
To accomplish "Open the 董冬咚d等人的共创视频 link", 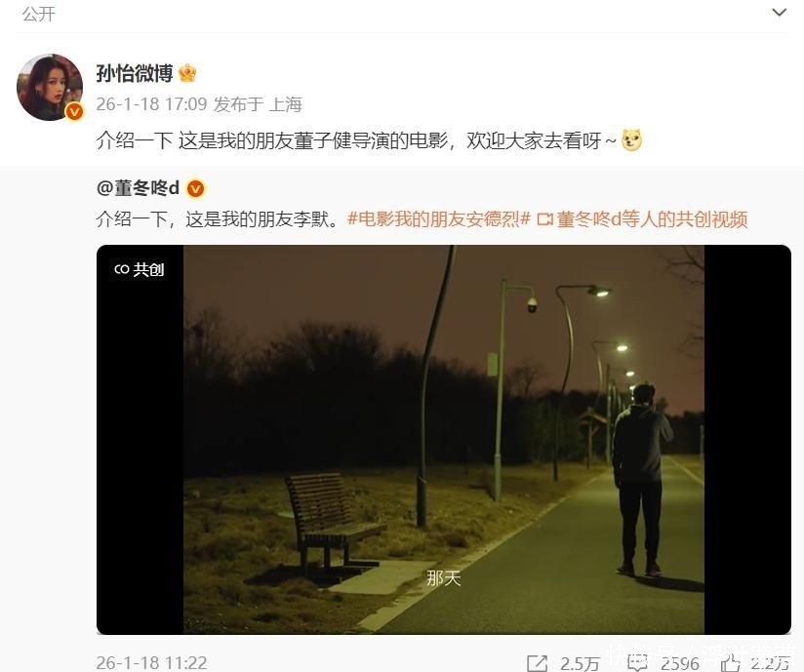I will click(652, 219).
